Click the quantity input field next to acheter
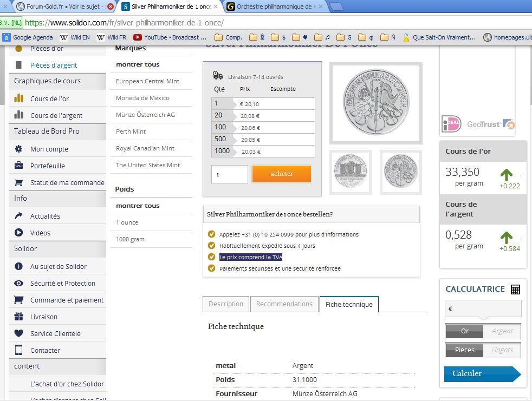The image size is (532, 401). point(230,174)
